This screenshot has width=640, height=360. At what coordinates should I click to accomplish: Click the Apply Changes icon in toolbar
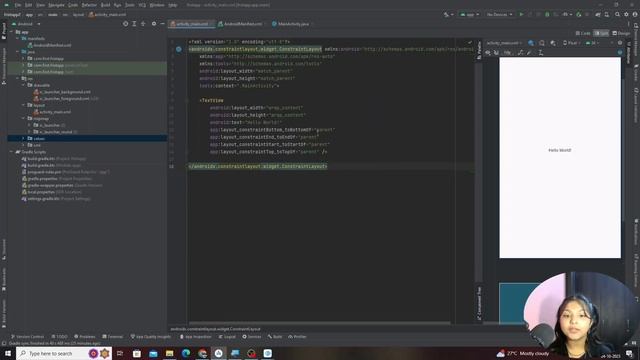point(530,14)
